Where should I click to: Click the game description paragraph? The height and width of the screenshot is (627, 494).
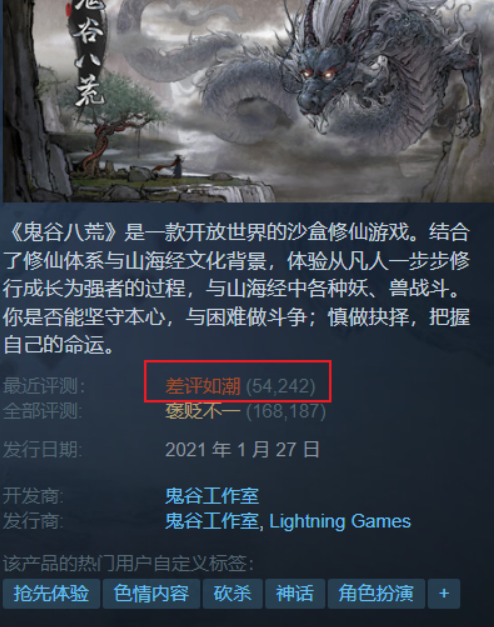coord(237,288)
